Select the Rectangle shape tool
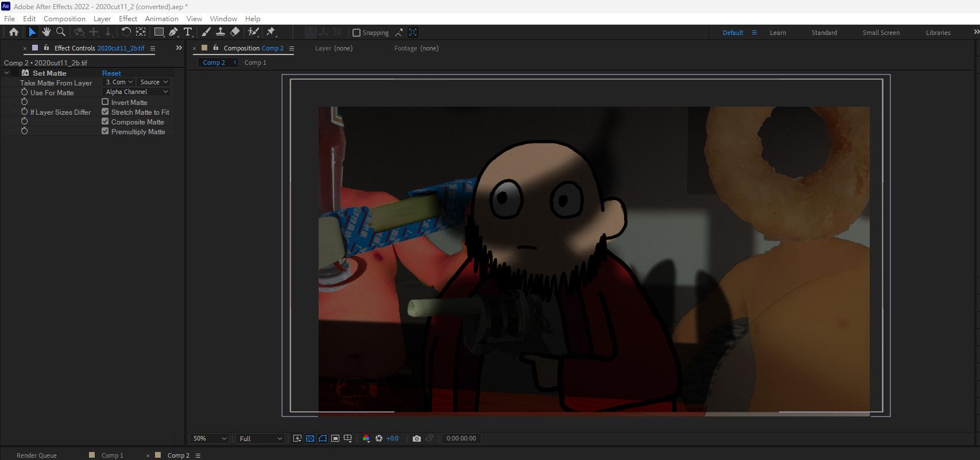980x460 pixels. tap(159, 32)
